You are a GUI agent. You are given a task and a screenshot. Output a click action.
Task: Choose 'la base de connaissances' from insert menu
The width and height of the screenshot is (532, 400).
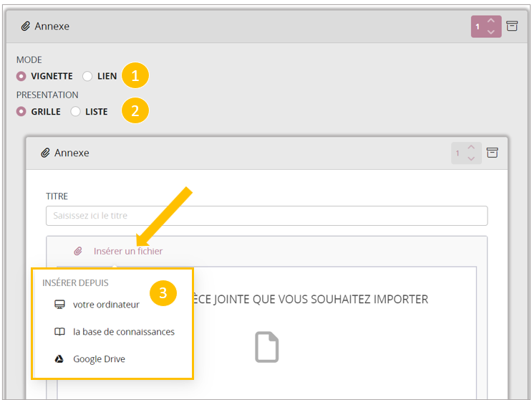pyautogui.click(x=123, y=332)
